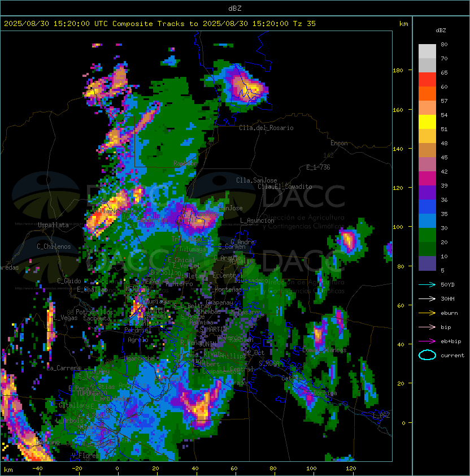Screen dimensions: 470x476
Task: Click the yellow 51 dBZ color swatch
Action: click(x=427, y=122)
